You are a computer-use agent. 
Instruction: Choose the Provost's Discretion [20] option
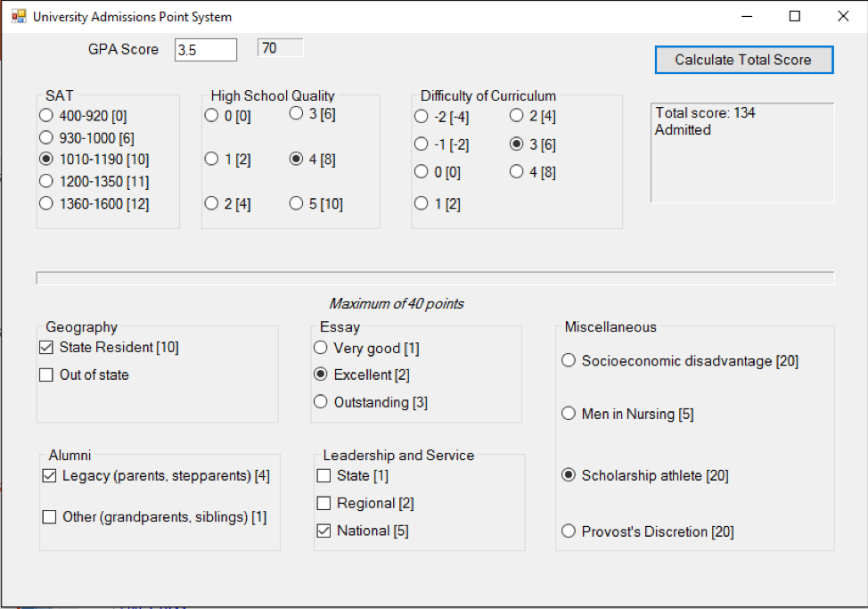coord(569,531)
